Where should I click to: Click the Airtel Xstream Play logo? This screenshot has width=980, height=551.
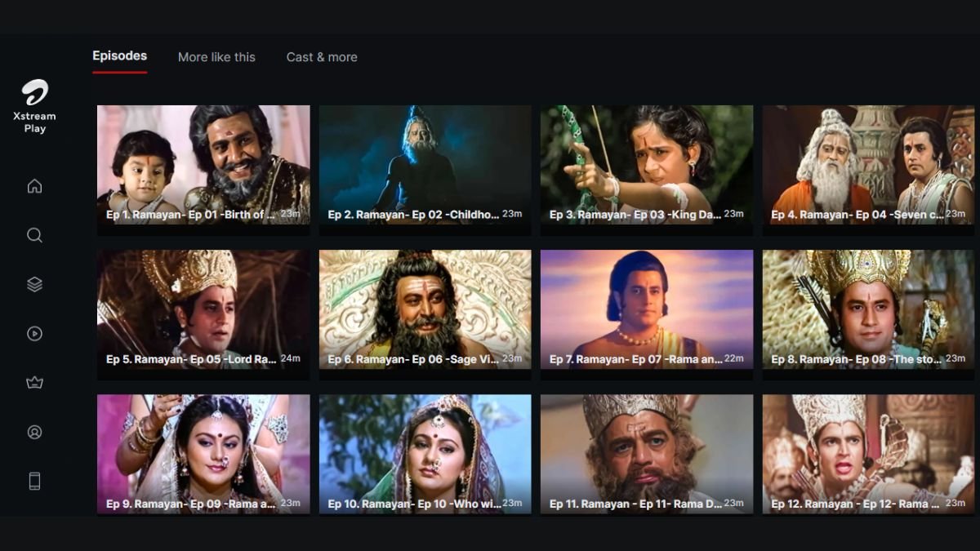point(34,105)
